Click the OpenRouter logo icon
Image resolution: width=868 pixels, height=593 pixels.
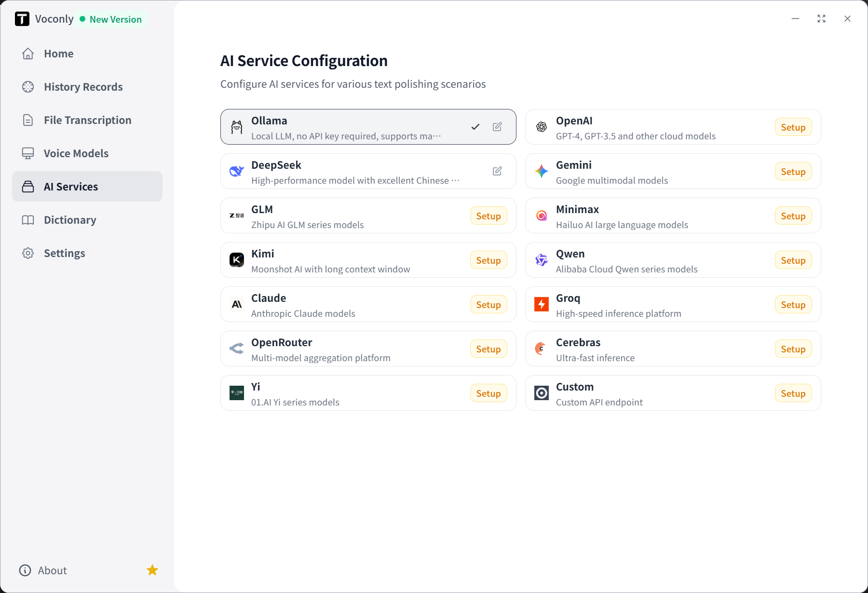tap(237, 349)
